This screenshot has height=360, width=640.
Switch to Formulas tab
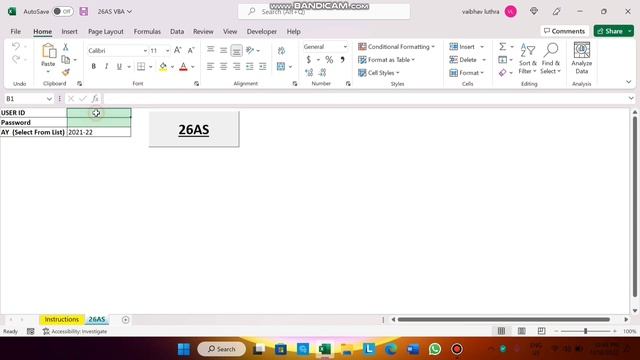(147, 31)
